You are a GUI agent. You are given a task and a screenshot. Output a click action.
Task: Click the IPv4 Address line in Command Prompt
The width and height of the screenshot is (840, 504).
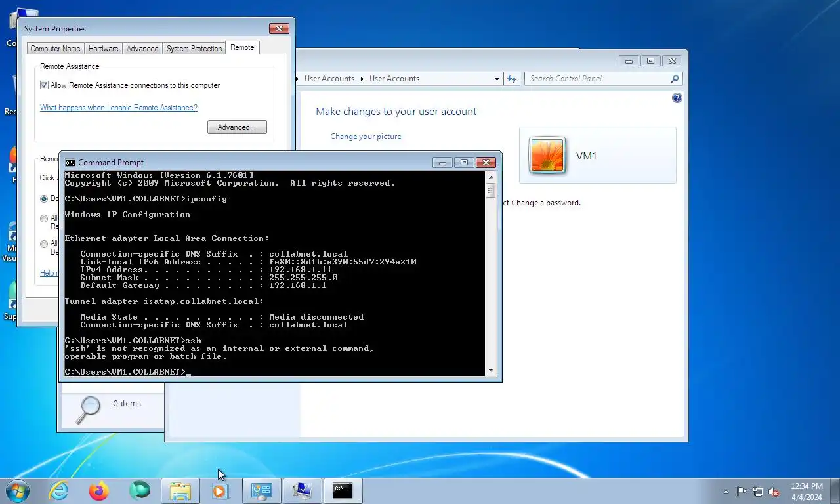pos(206,270)
